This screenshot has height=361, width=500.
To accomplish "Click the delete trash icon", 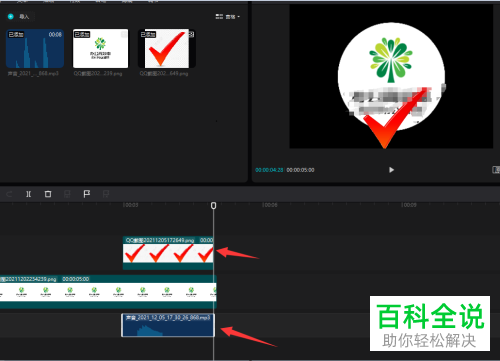I will tap(48, 194).
